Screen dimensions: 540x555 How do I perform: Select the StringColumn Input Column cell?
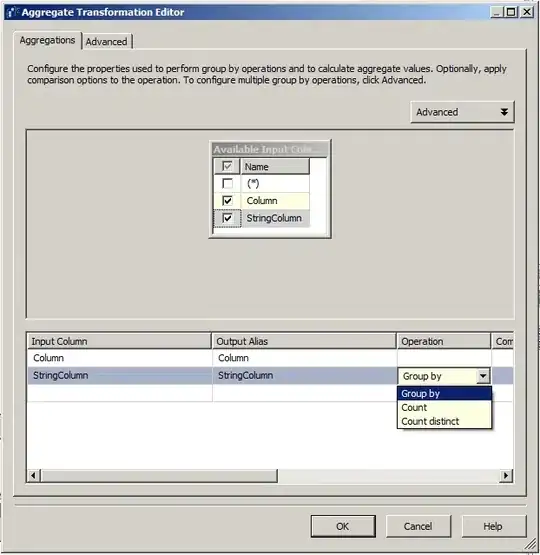point(120,376)
